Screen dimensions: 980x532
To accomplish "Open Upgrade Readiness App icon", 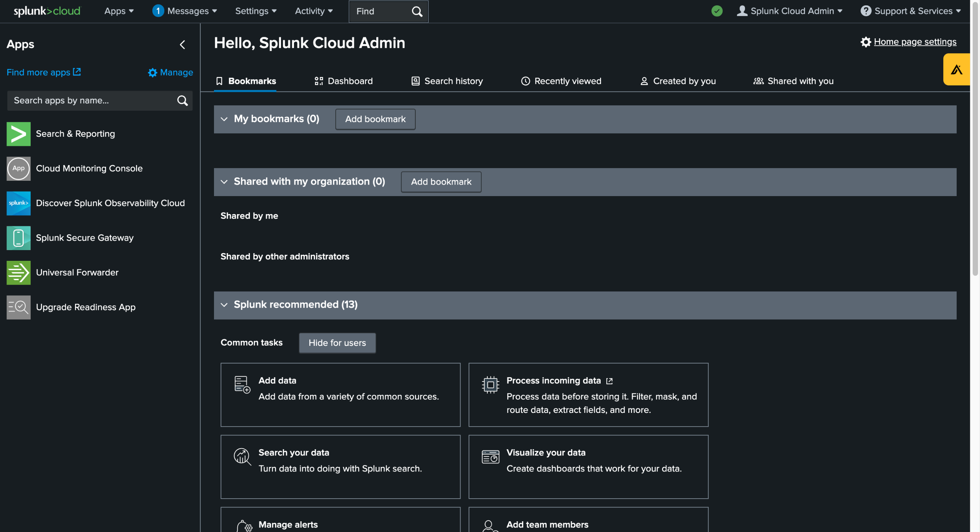I will pos(18,307).
